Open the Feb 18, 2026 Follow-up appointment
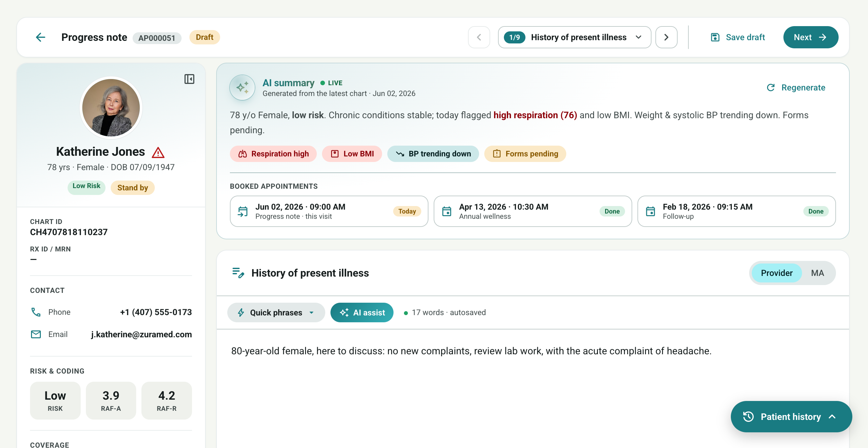The height and width of the screenshot is (448, 868). (736, 211)
